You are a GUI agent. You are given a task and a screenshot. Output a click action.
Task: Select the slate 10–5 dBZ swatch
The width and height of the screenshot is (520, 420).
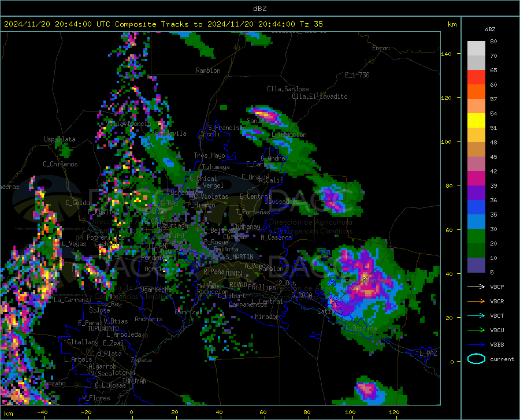click(476, 265)
